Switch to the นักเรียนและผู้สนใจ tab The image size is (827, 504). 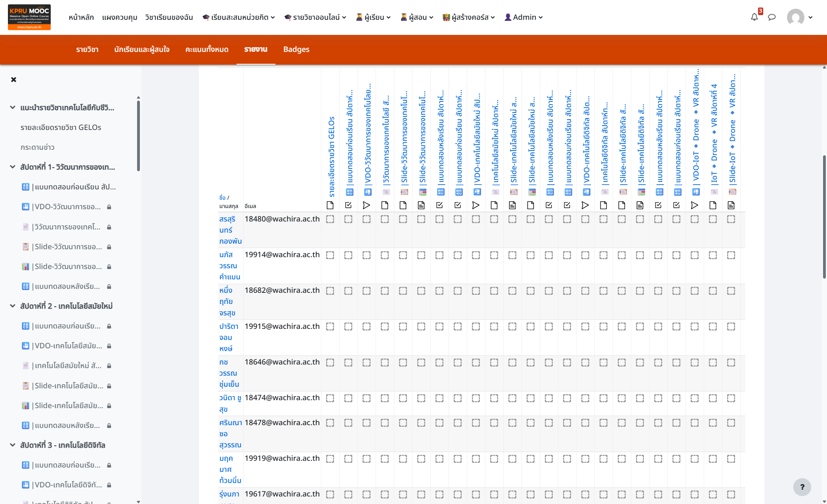click(142, 49)
